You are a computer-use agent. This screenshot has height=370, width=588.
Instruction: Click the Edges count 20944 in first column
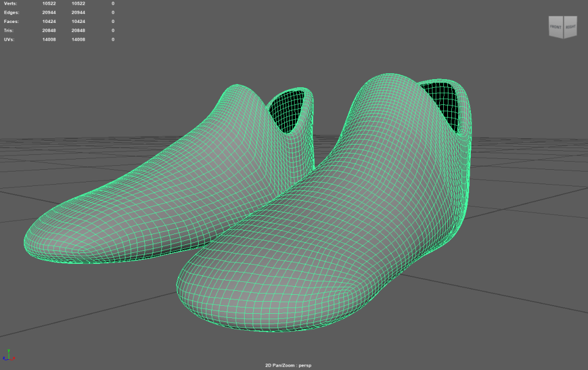[49, 12]
